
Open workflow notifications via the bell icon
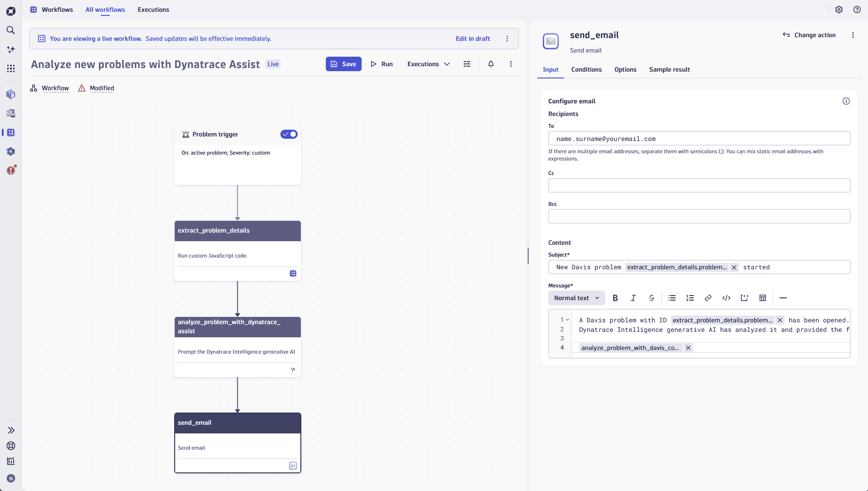[x=490, y=64]
